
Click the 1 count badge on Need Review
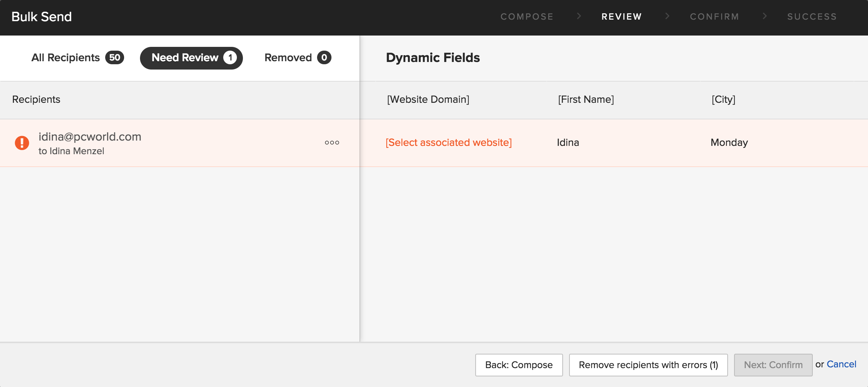coord(230,57)
